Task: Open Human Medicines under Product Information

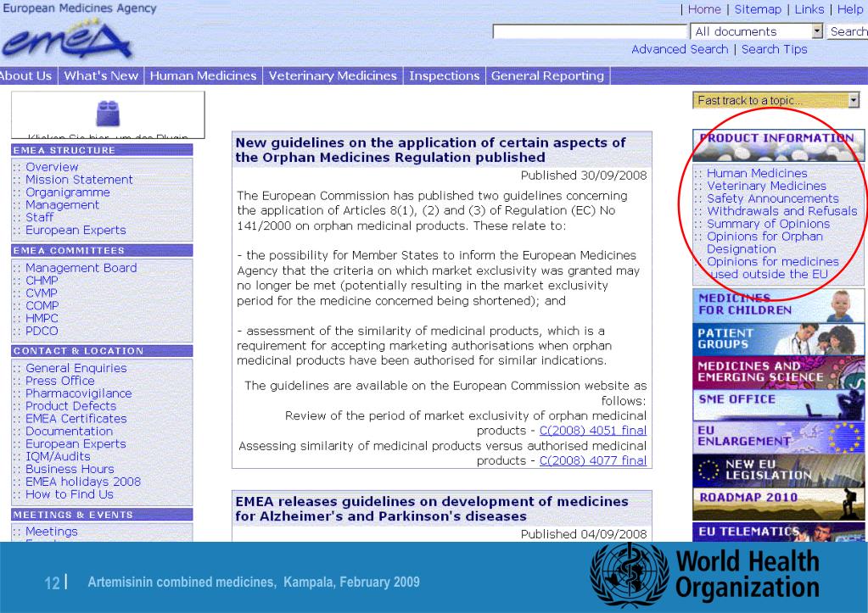Action: tap(757, 173)
